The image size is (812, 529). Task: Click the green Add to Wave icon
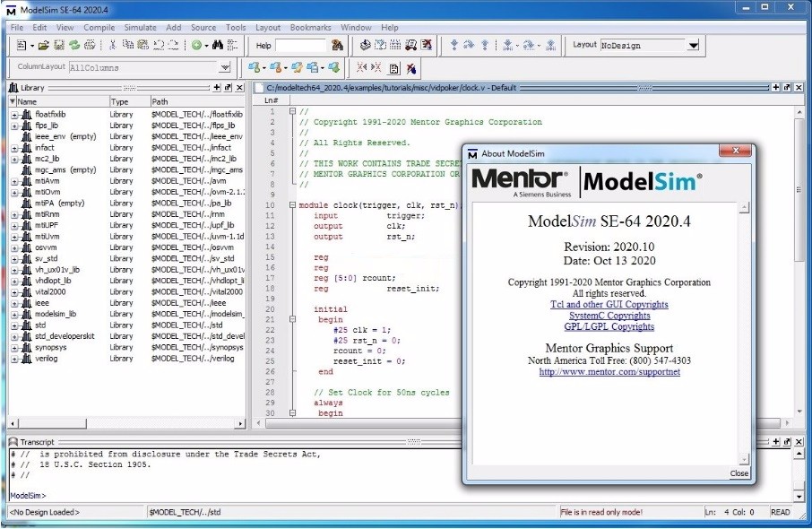coord(196,45)
